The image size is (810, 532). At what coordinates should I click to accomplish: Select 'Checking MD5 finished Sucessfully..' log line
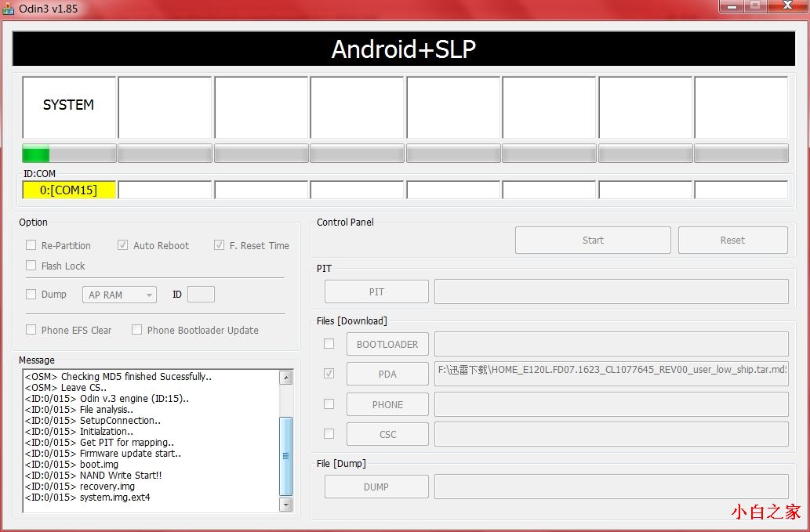[x=118, y=377]
